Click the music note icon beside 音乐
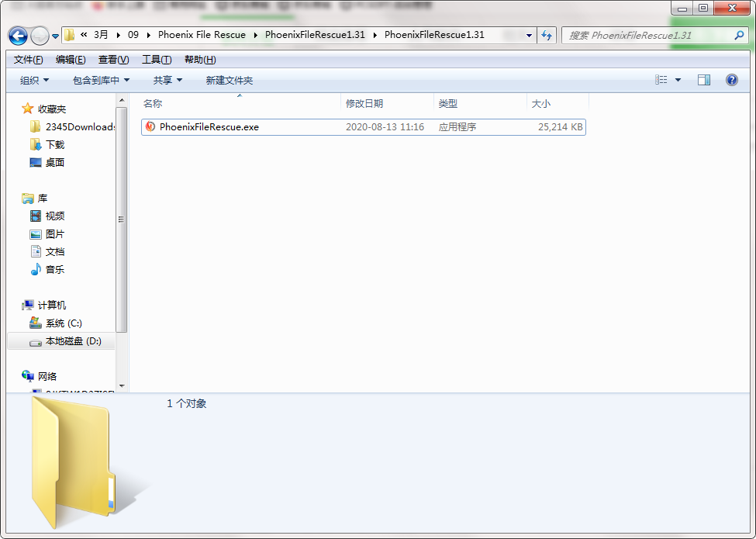The width and height of the screenshot is (756, 539). click(35, 270)
